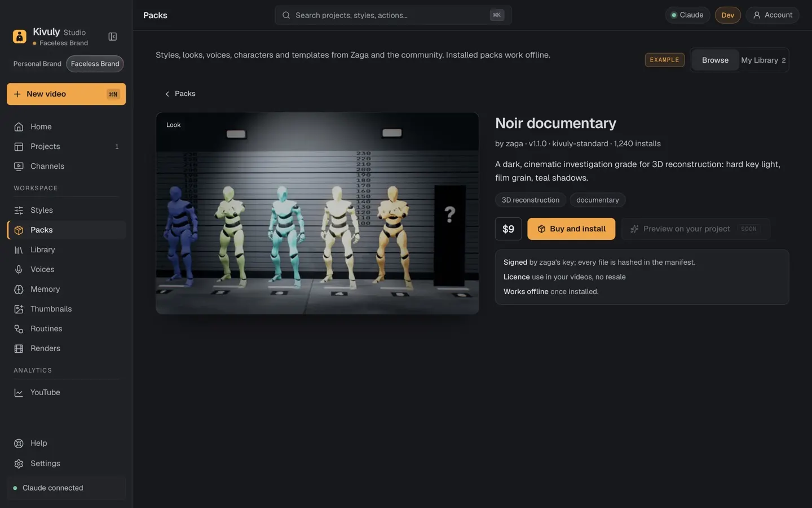
Task: Click the YouTube analytics chart icon
Action: (19, 392)
